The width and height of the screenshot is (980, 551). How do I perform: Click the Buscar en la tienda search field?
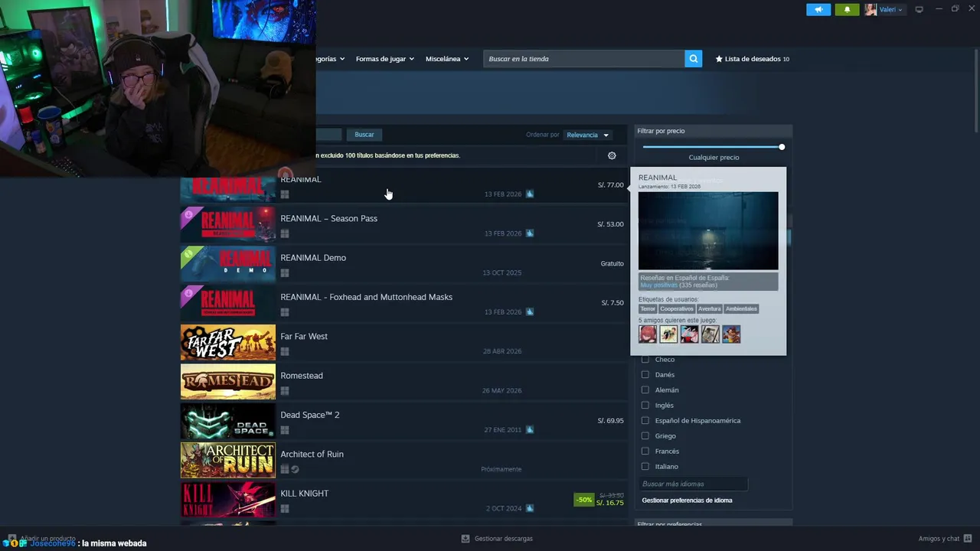[x=583, y=59]
